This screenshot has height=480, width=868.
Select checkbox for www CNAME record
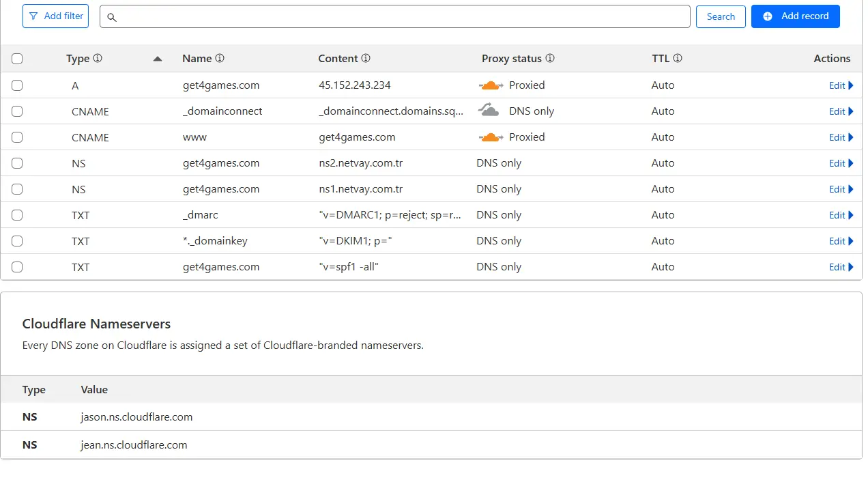(x=17, y=137)
